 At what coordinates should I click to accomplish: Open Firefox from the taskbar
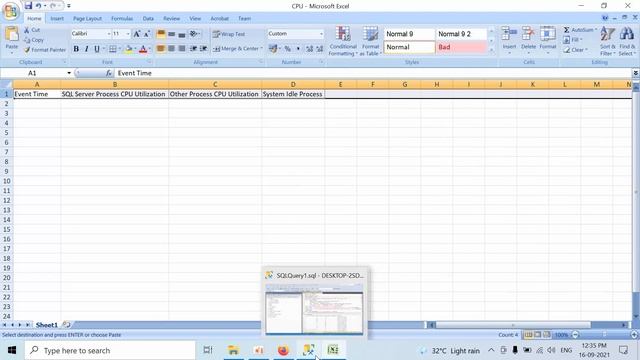(283, 350)
